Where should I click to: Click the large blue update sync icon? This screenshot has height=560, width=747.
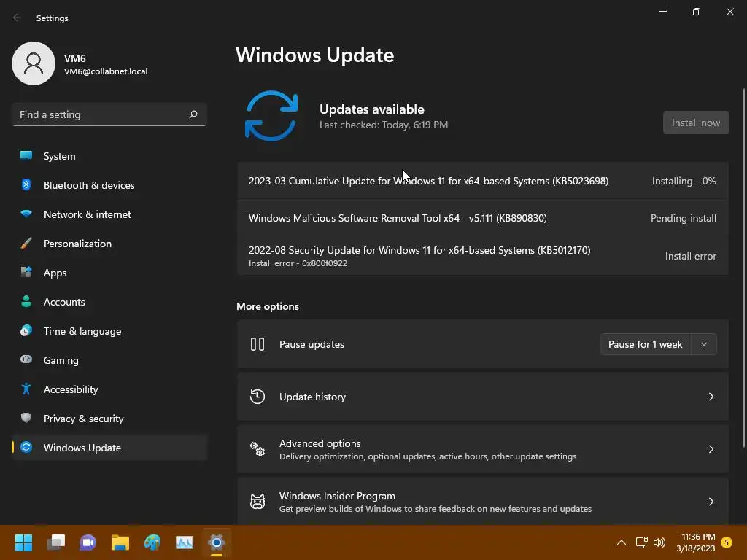click(271, 116)
